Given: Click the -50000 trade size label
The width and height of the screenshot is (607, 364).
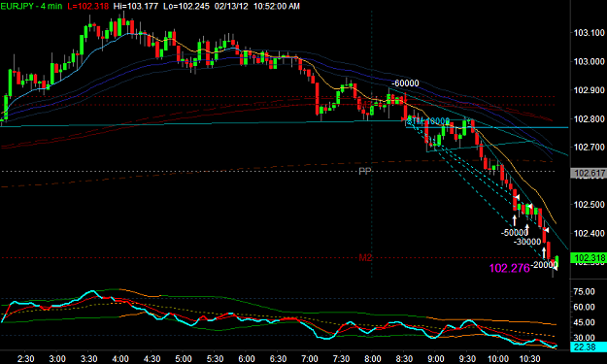Looking at the screenshot, I should (515, 233).
